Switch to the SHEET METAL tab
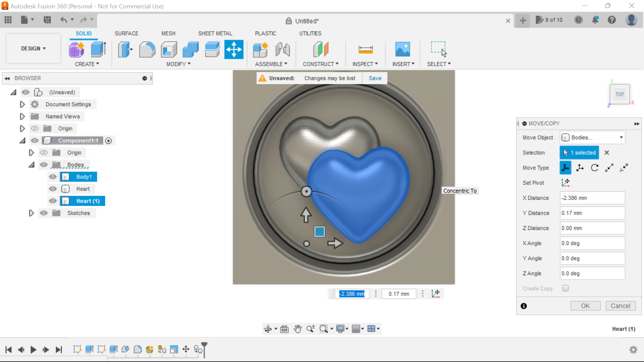Screen dimensions: 644x362 point(215,33)
